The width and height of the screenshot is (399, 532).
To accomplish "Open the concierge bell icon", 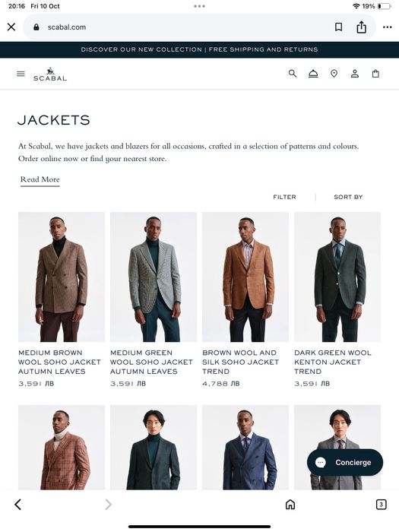I will (313, 74).
